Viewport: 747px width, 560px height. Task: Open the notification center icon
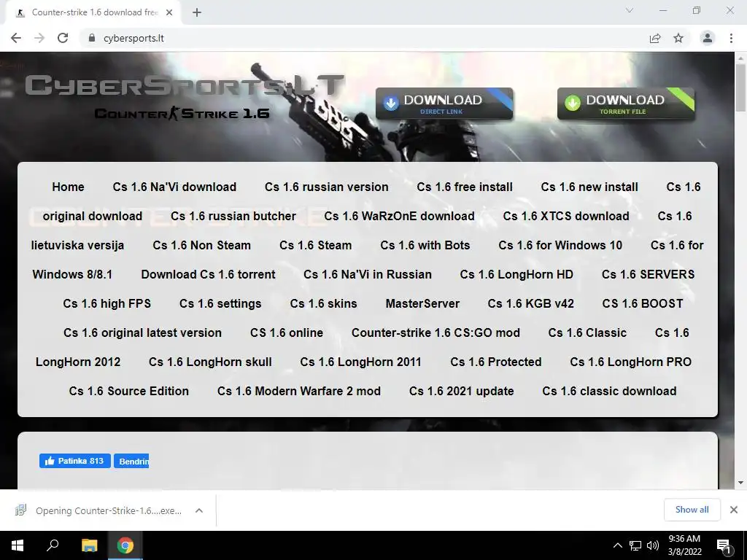[x=724, y=545]
